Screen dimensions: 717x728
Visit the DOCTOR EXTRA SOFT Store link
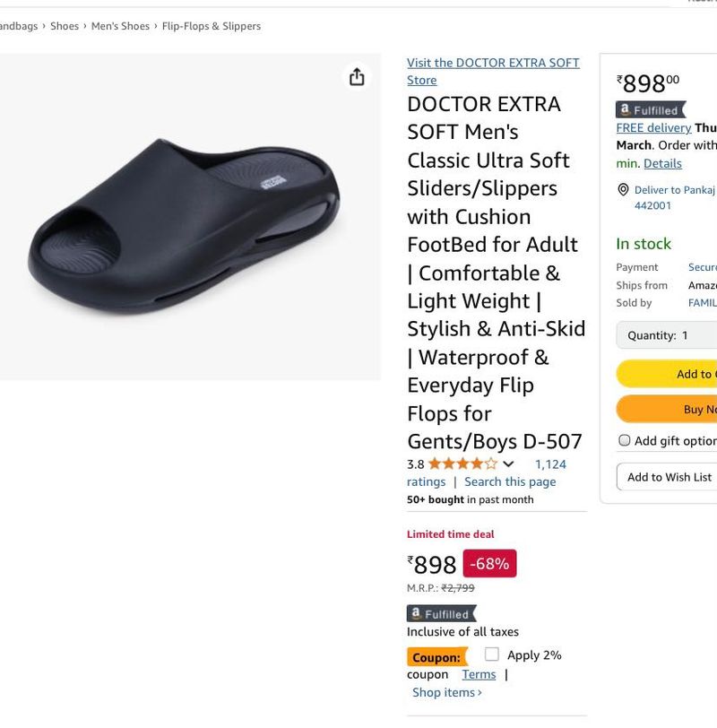493,71
